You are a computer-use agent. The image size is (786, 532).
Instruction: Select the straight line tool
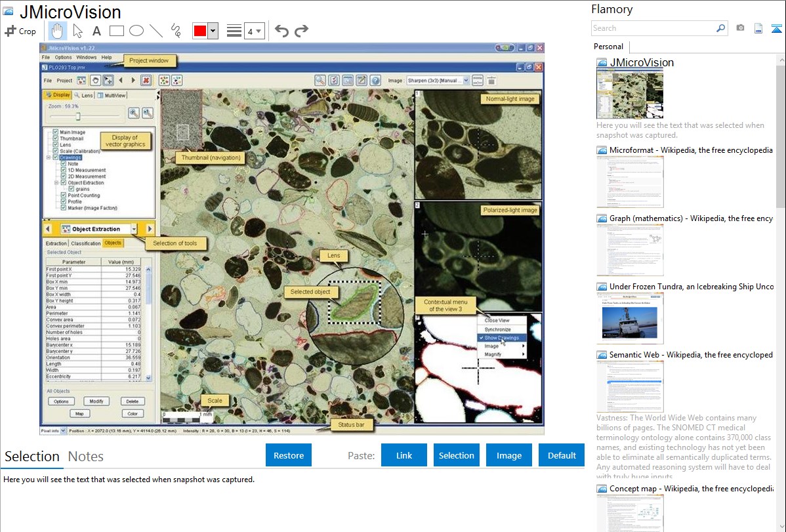(156, 31)
